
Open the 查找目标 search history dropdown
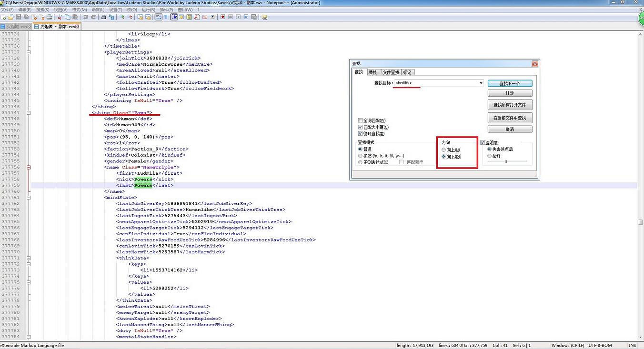click(x=481, y=83)
